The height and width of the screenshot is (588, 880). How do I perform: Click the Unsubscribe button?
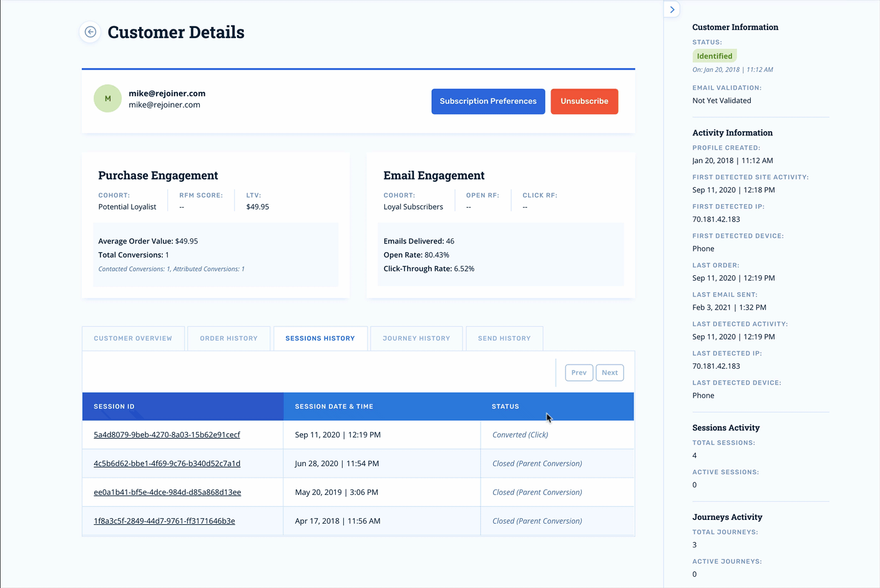(x=584, y=101)
